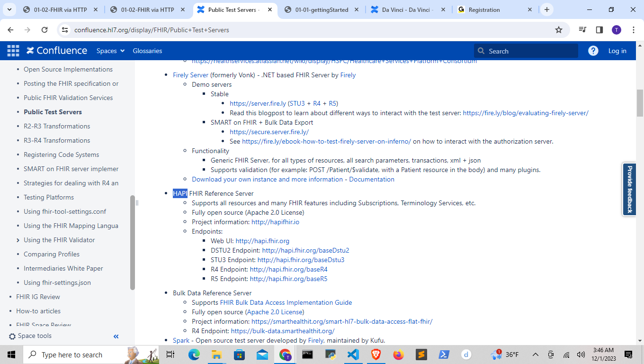Open Sublime Text from taskbar
The height and width of the screenshot is (364, 644).
(421, 355)
